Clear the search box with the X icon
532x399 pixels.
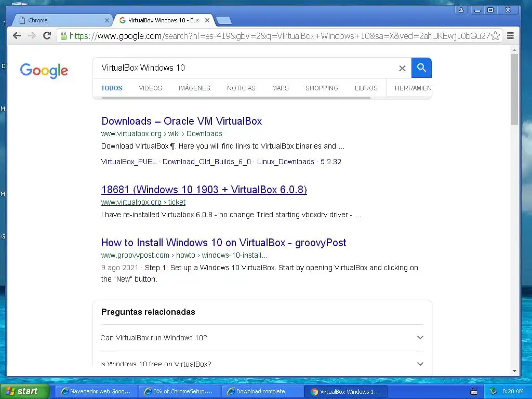pyautogui.click(x=402, y=68)
